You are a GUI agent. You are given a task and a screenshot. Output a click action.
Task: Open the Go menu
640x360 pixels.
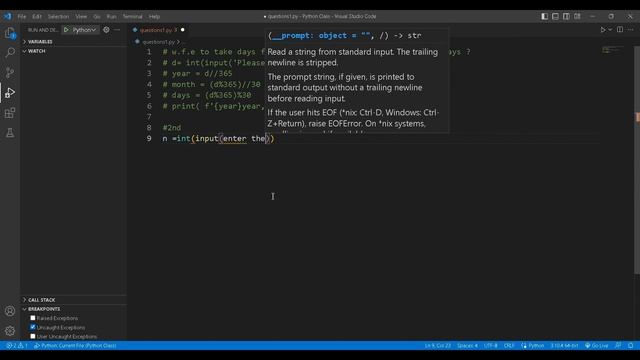coord(97,16)
